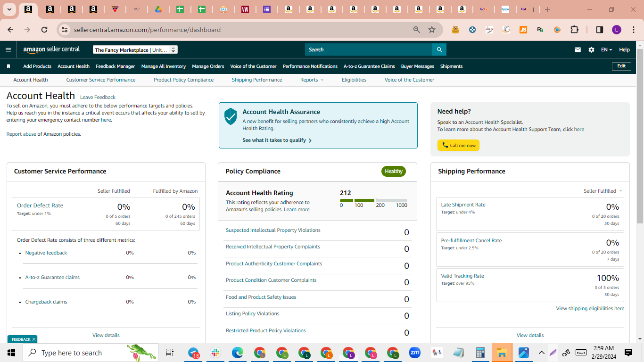The width and height of the screenshot is (644, 362).
Task: Open Performance Notifications
Action: tap(310, 66)
